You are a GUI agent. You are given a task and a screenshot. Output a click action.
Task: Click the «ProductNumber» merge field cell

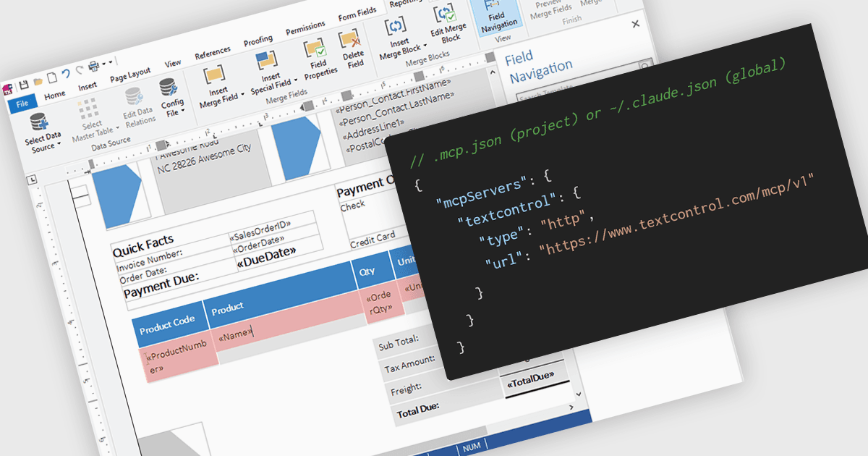coord(179,356)
